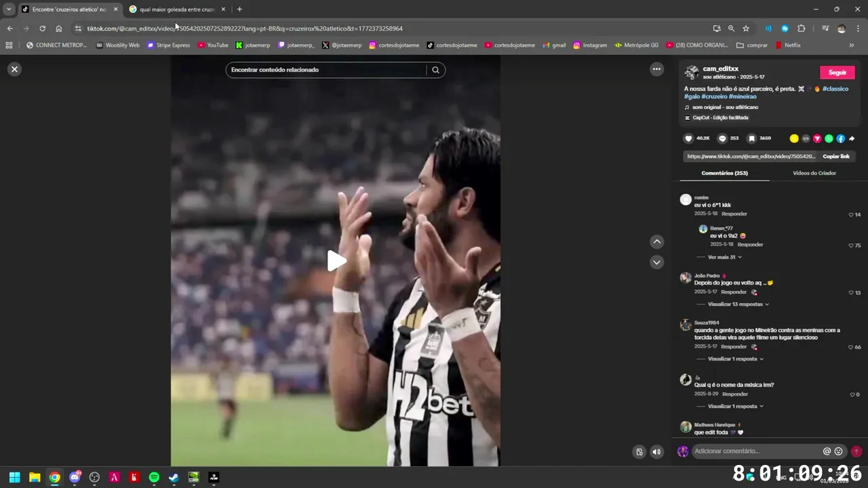Image resolution: width=868 pixels, height=488 pixels.
Task: Post comment with the red arrow button
Action: click(856, 451)
